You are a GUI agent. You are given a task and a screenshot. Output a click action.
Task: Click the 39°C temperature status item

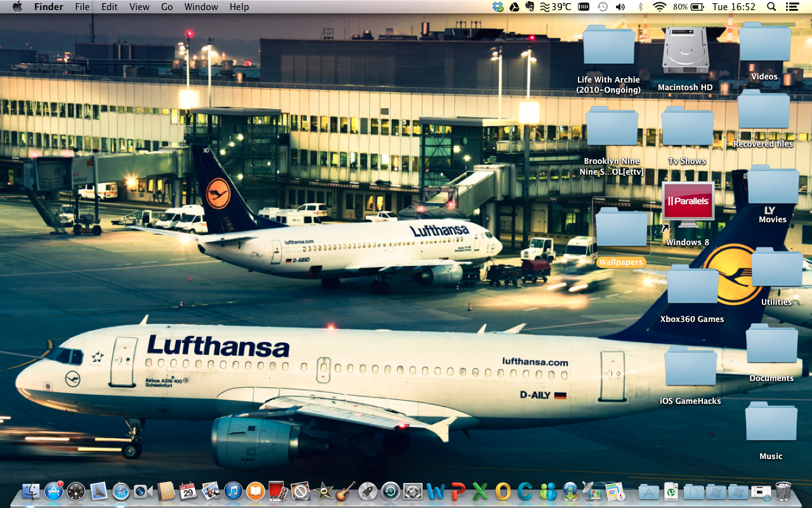556,7
